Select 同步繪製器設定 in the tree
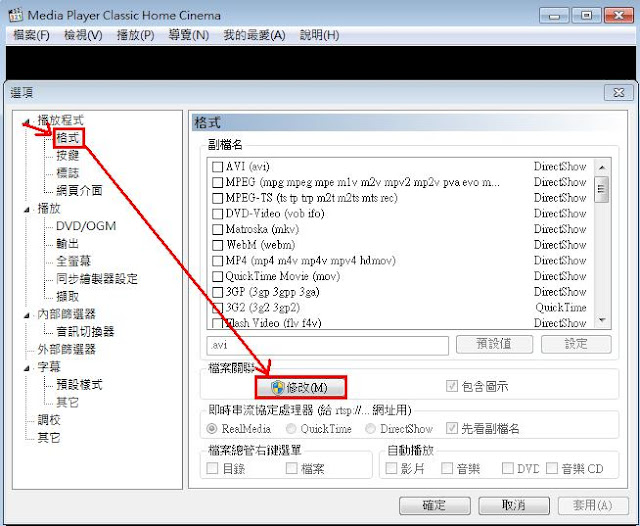The image size is (640, 526). click(x=97, y=279)
